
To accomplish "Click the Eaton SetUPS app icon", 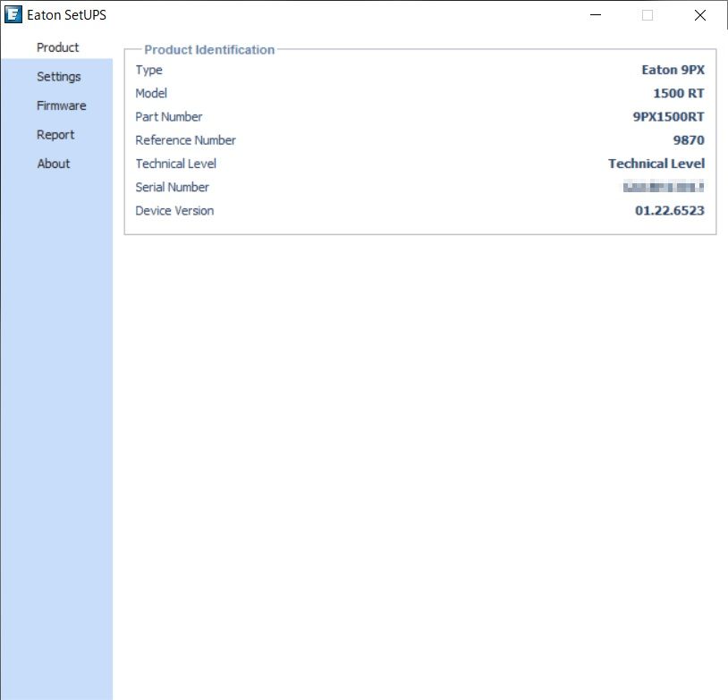I will point(13,14).
